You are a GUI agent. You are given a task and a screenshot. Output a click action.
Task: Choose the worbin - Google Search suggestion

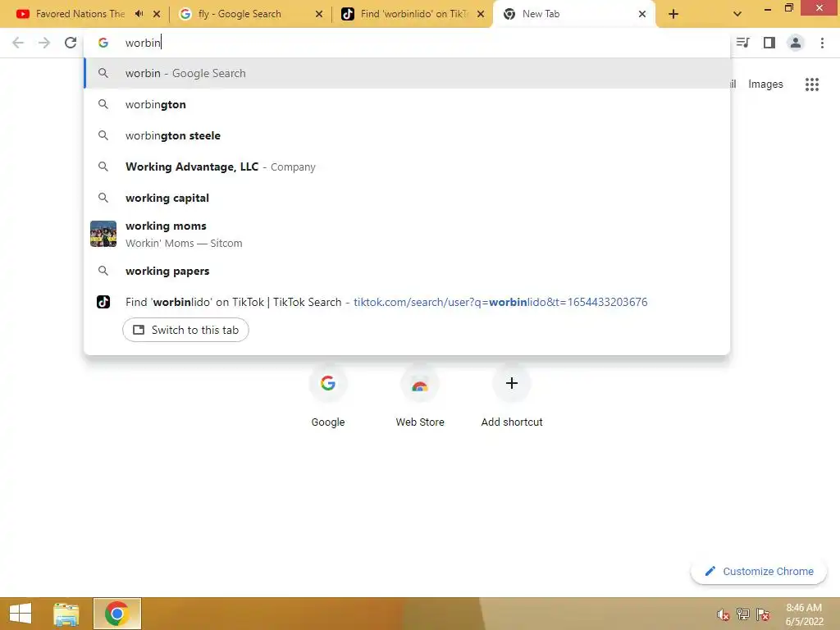(x=407, y=73)
